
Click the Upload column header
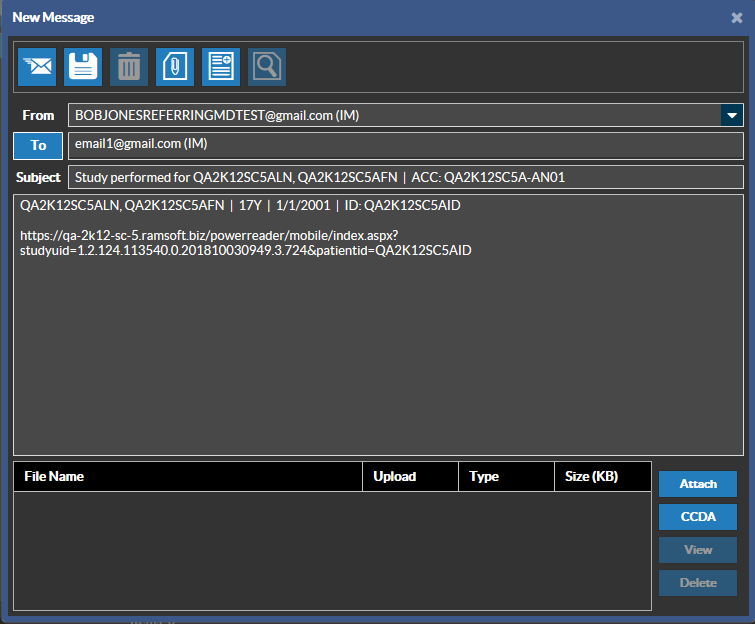[x=409, y=477]
